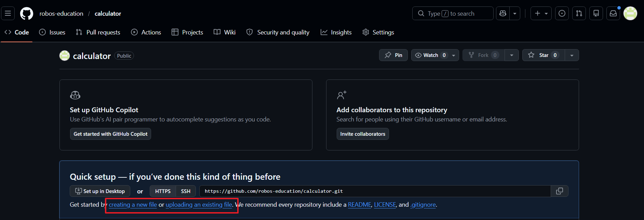This screenshot has width=644, height=220.
Task: Click Invite collaborators button
Action: click(363, 134)
